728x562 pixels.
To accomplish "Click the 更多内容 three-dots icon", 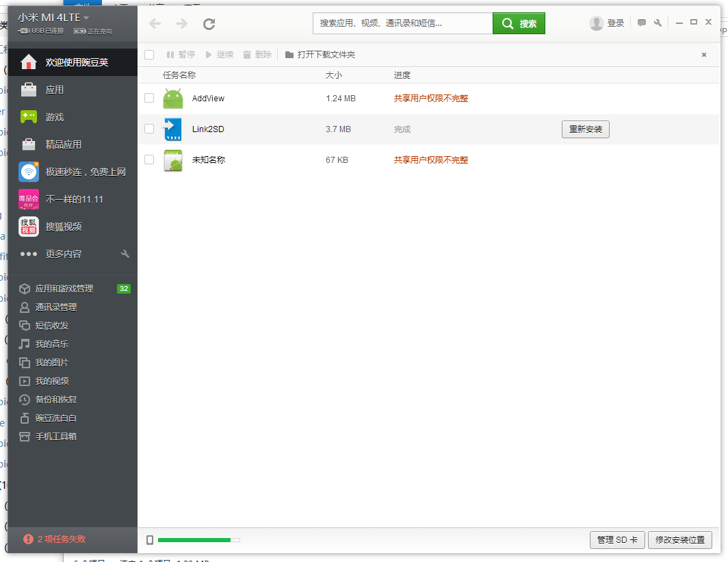I will 28,254.
